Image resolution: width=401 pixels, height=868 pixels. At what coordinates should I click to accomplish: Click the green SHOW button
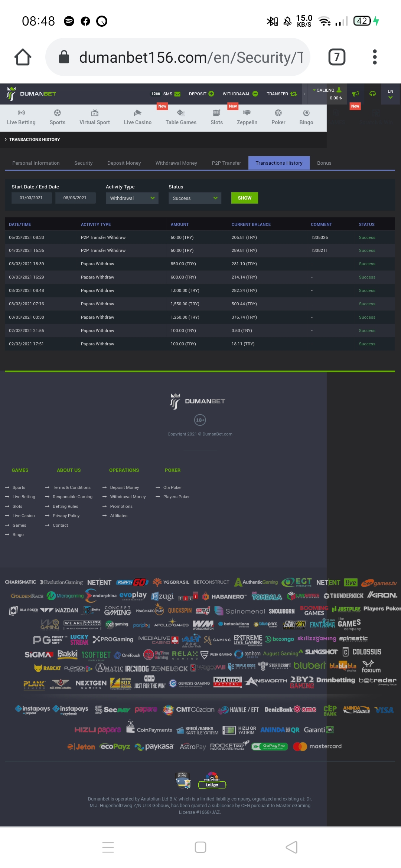(245, 198)
